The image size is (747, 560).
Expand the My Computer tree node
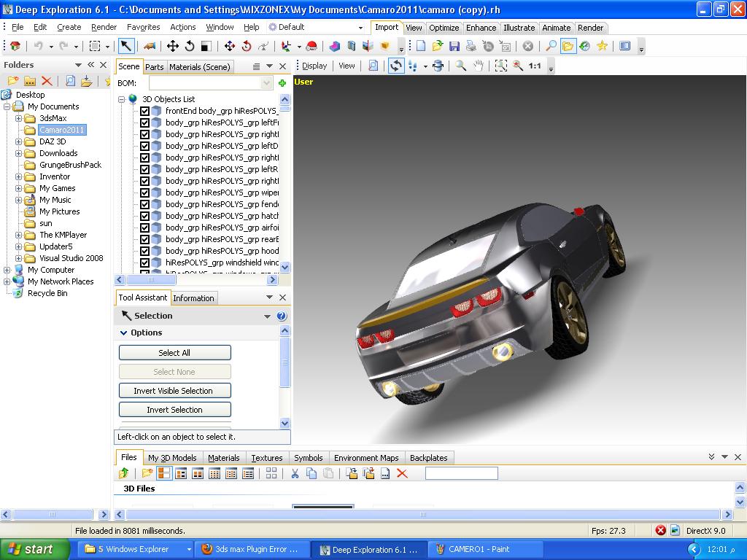(x=7, y=270)
